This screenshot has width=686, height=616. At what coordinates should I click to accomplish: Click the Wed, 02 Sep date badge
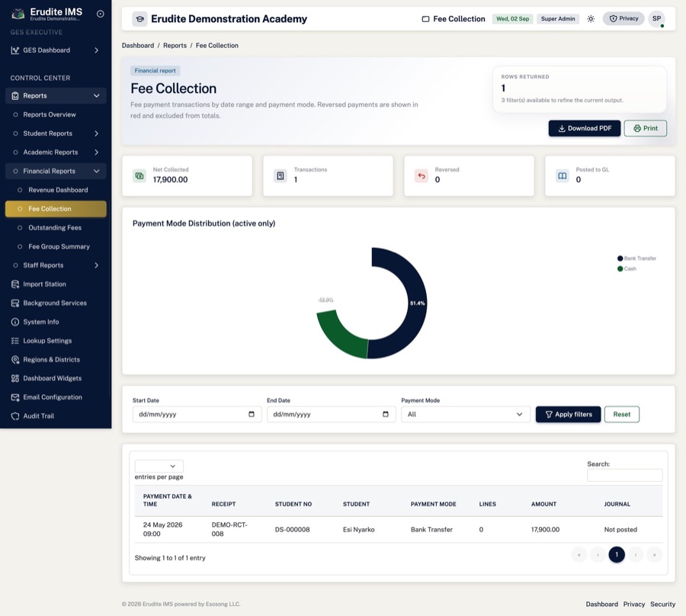click(512, 19)
